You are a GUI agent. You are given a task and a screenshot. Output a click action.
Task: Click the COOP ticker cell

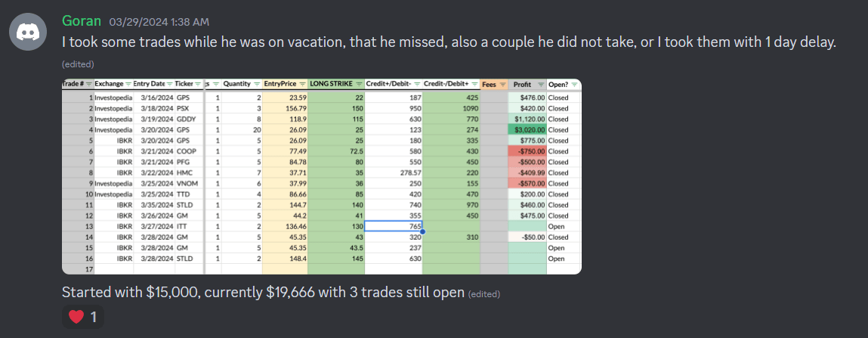point(190,150)
